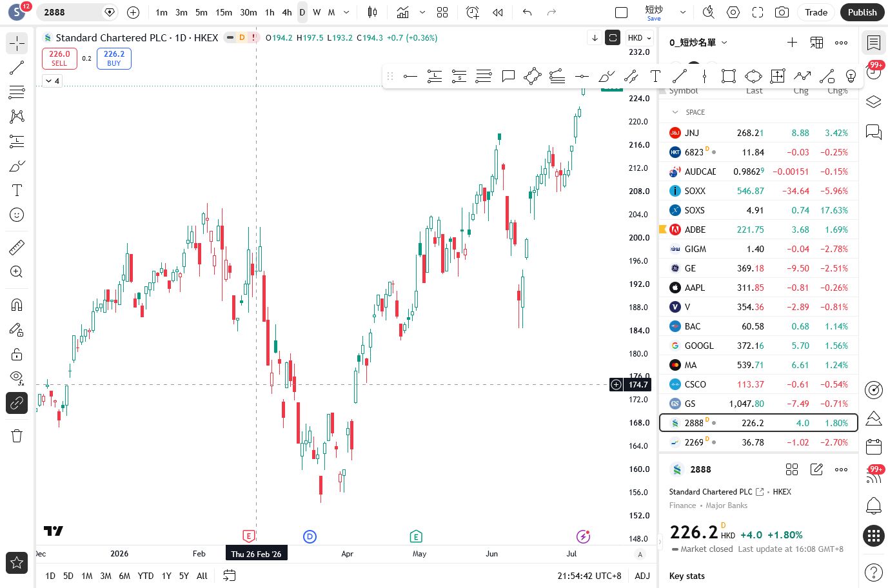
Task: Start bar replay mode
Action: (x=497, y=12)
